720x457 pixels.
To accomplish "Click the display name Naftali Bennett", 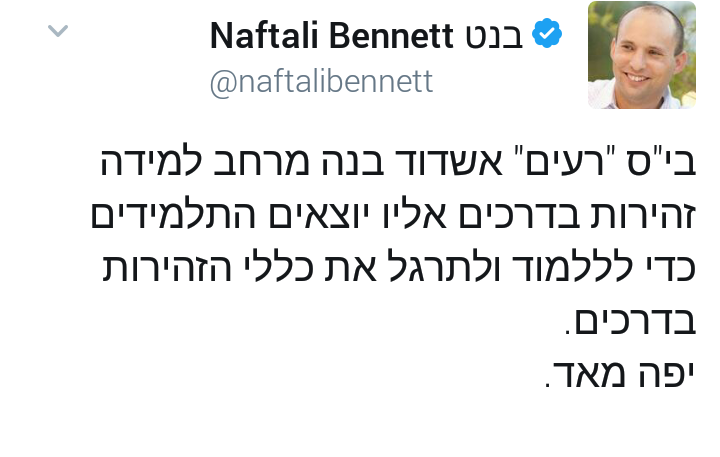I will 332,35.
